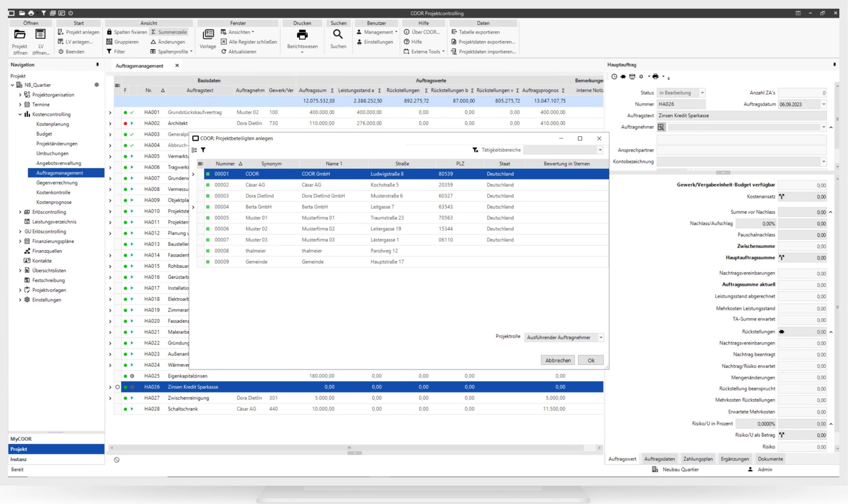The width and height of the screenshot is (848, 504).
Task: Click the Ansprechpartner input field
Action: [x=741, y=150]
